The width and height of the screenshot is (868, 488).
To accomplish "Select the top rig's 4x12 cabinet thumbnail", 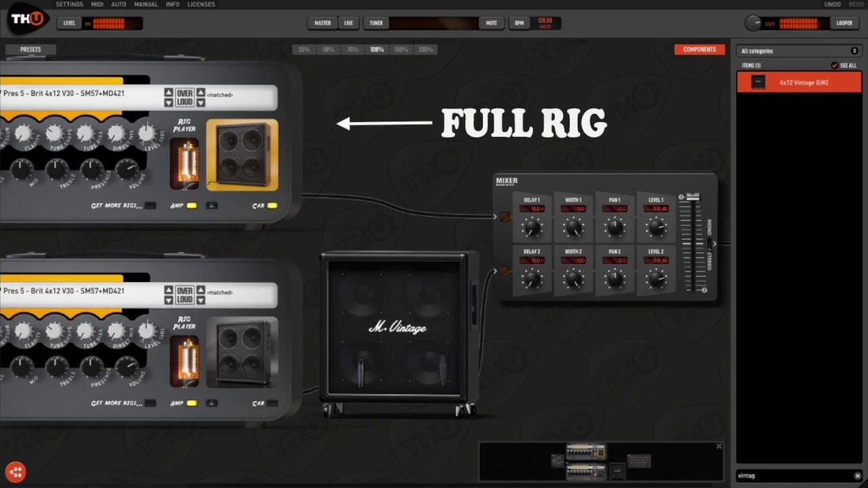I will [x=242, y=155].
